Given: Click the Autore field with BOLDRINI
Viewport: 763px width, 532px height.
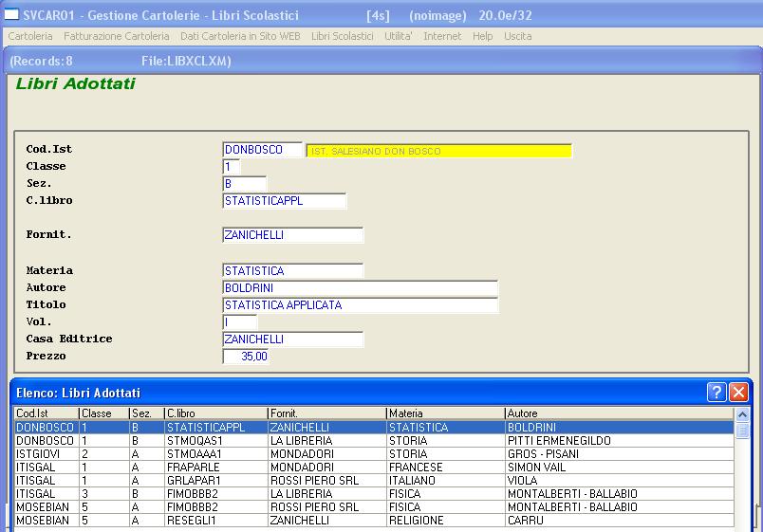Looking at the screenshot, I should click(x=360, y=288).
